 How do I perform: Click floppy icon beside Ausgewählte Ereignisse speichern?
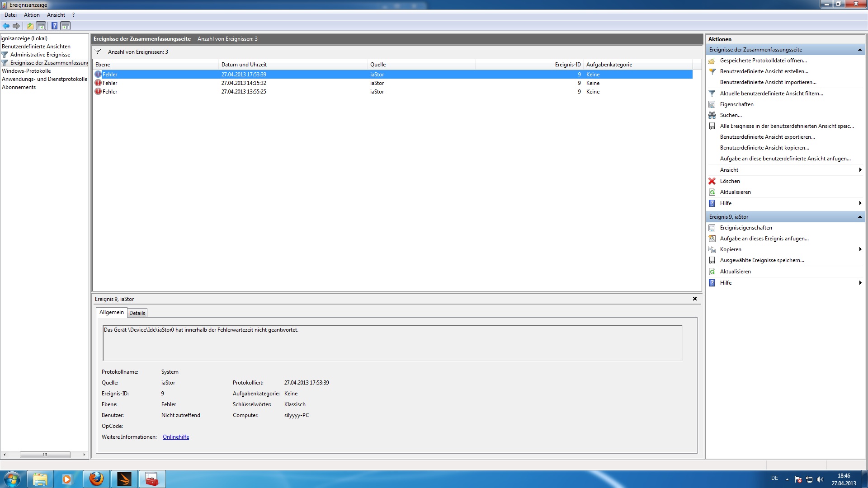(x=712, y=260)
